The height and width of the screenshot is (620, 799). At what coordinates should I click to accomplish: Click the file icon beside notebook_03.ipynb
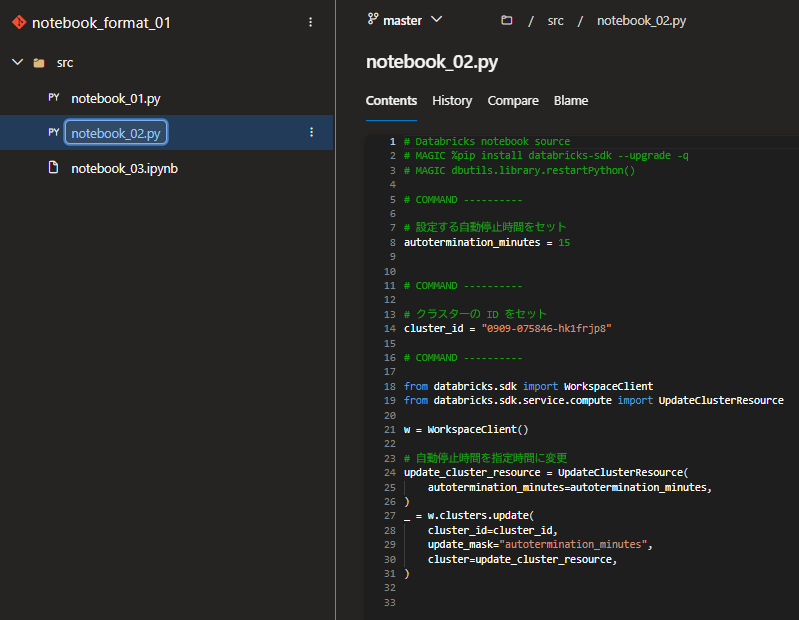coord(54,167)
